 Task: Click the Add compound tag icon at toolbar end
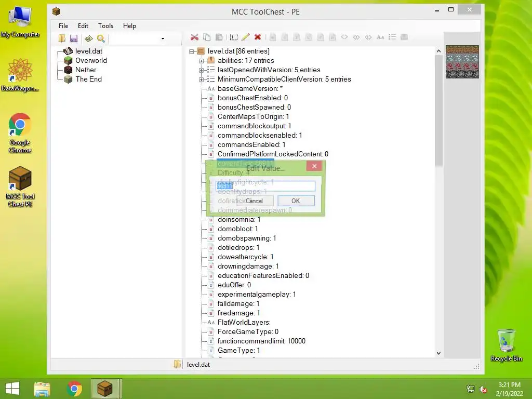pos(404,37)
